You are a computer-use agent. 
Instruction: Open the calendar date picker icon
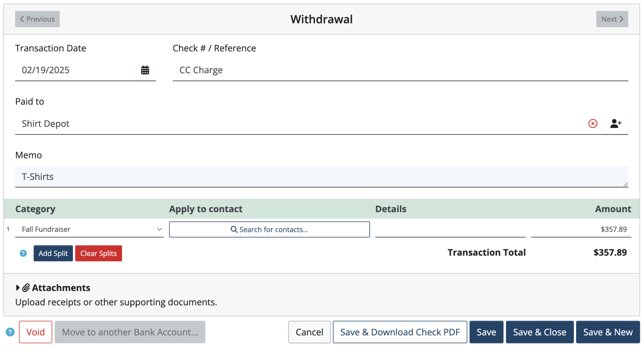(145, 70)
